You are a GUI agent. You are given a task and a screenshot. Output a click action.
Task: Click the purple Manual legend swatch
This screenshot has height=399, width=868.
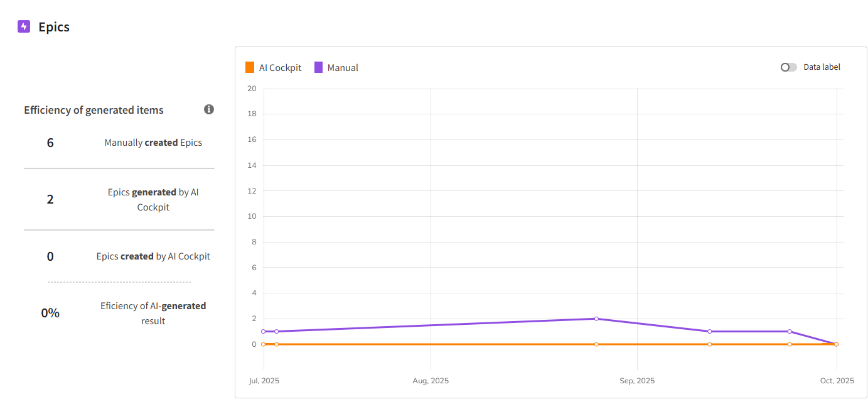(318, 67)
